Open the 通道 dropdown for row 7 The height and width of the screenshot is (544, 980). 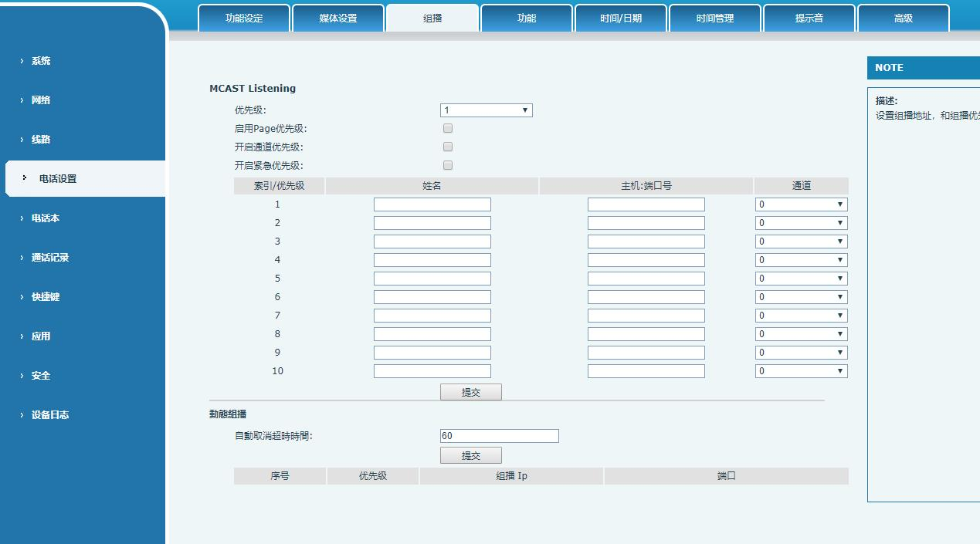pyautogui.click(x=802, y=316)
